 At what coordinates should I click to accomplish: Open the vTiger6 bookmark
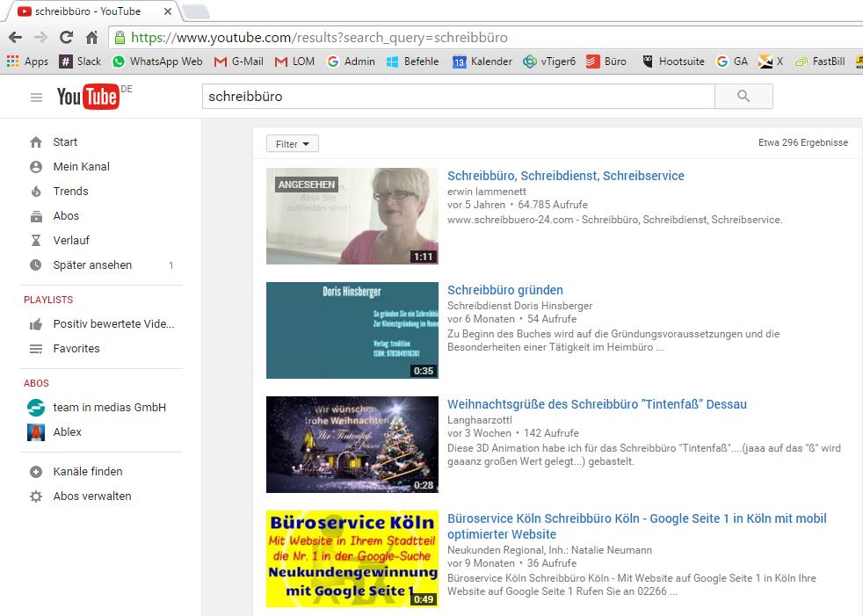(x=549, y=62)
